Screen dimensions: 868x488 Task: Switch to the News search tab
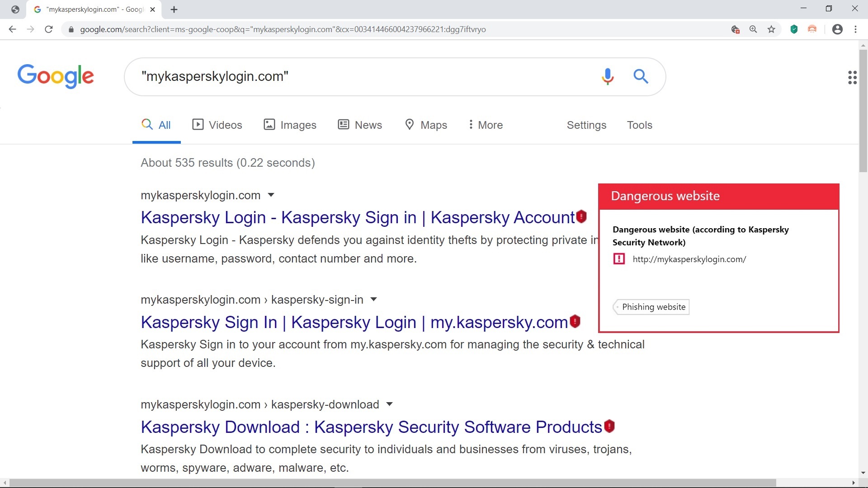point(360,125)
